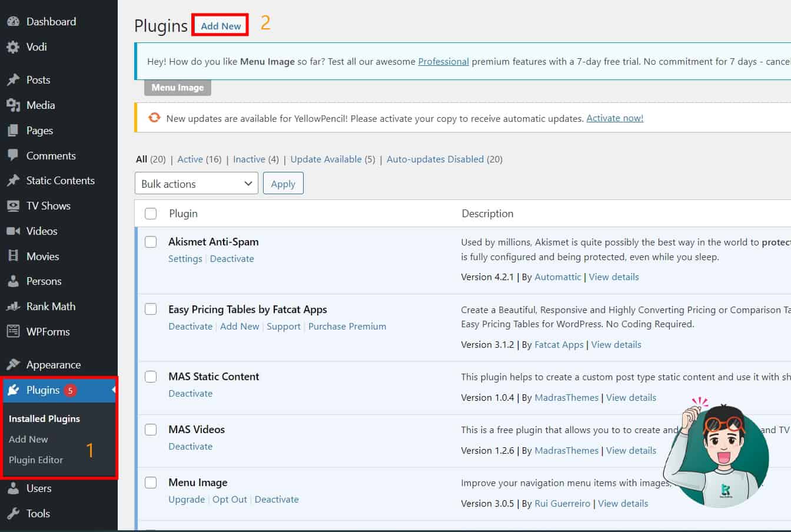Click the Vodi gear icon
This screenshot has width=791, height=532.
pyautogui.click(x=13, y=47)
